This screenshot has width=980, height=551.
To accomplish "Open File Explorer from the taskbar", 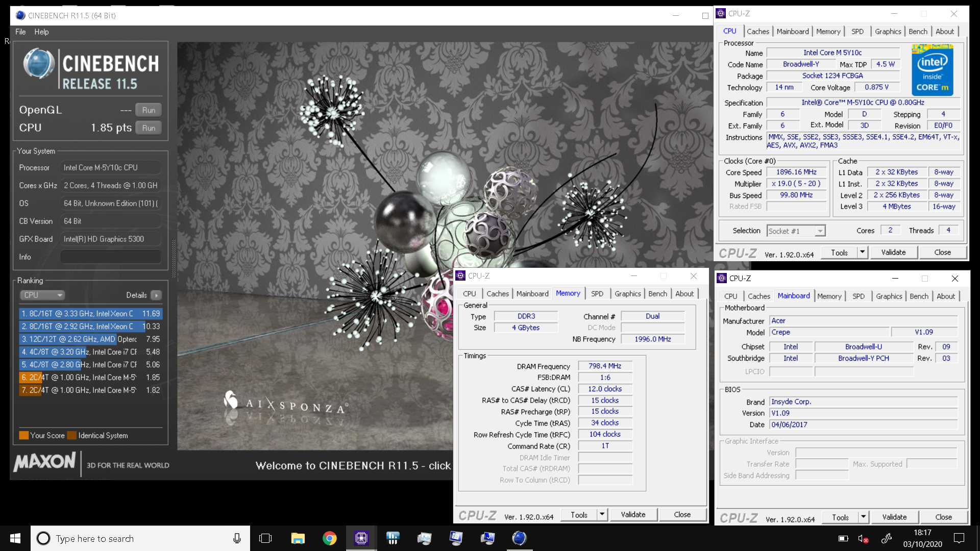I will pos(298,538).
